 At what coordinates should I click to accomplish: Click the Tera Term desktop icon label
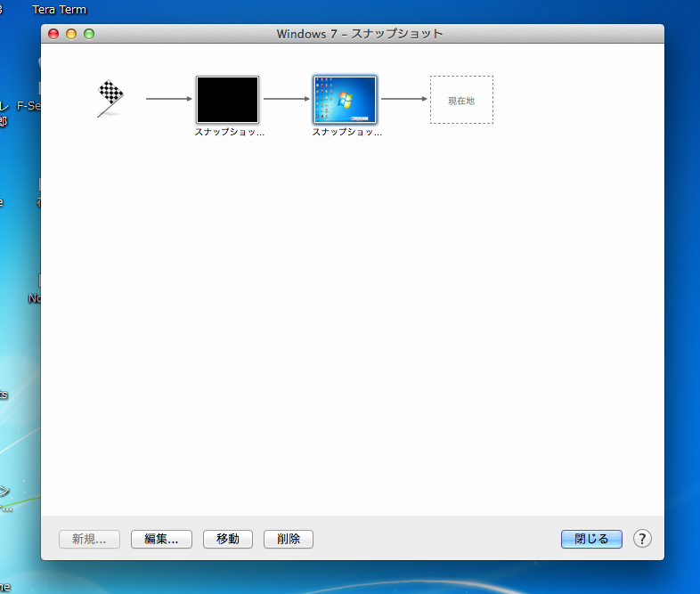(60, 10)
